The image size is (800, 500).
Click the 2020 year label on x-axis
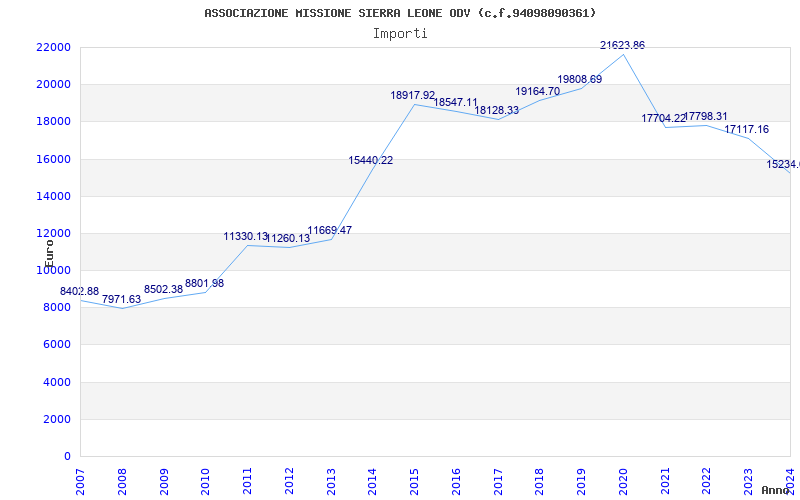(623, 482)
